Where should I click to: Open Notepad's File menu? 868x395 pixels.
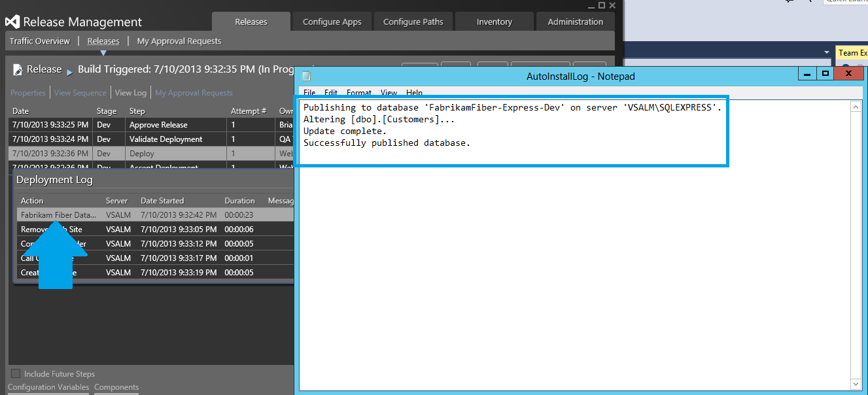[x=309, y=92]
